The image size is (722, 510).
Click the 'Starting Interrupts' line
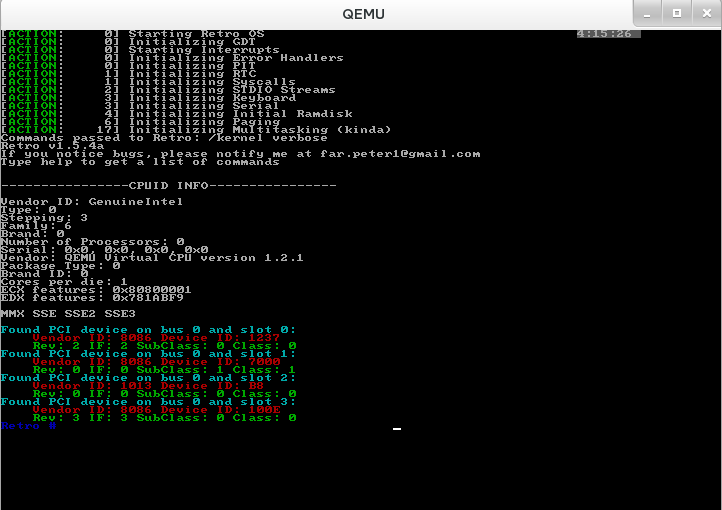[x=140, y=50]
